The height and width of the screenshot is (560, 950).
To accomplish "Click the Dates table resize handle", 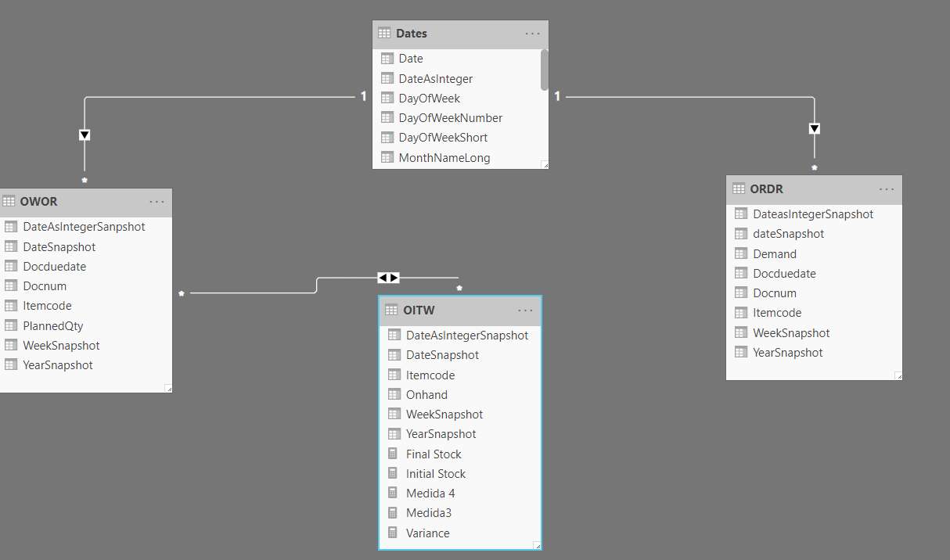I will pos(545,164).
